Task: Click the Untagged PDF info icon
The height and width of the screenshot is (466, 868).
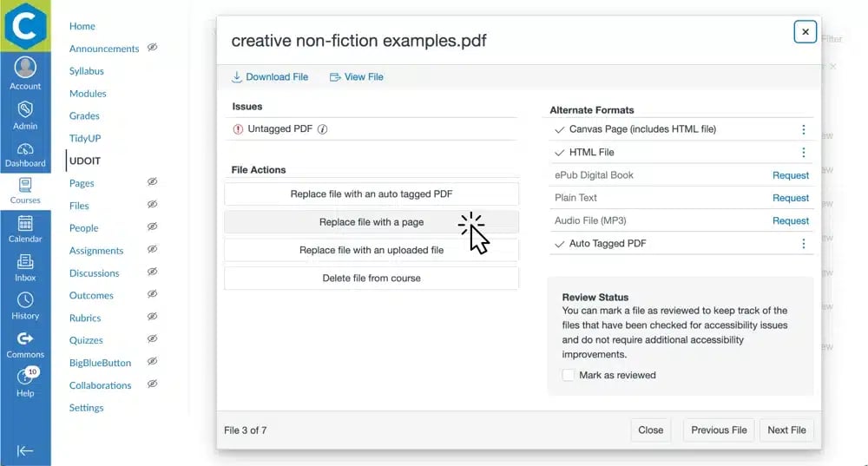Action: click(x=322, y=129)
